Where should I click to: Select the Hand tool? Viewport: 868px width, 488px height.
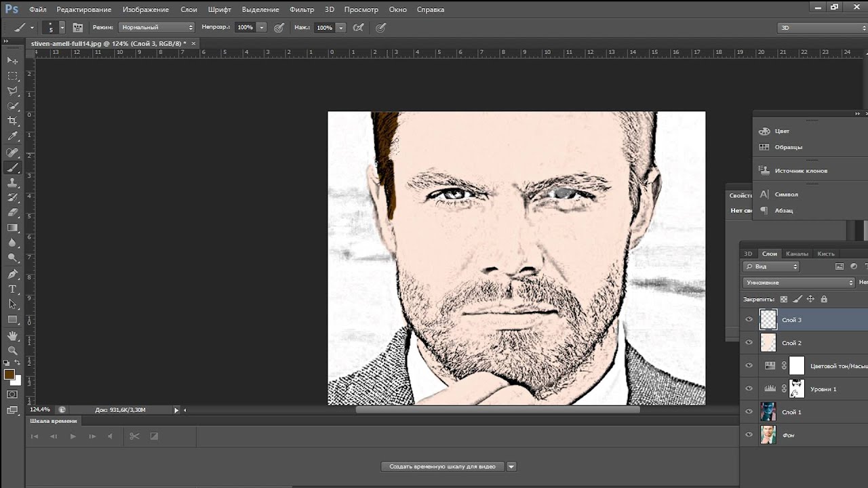[x=12, y=335]
